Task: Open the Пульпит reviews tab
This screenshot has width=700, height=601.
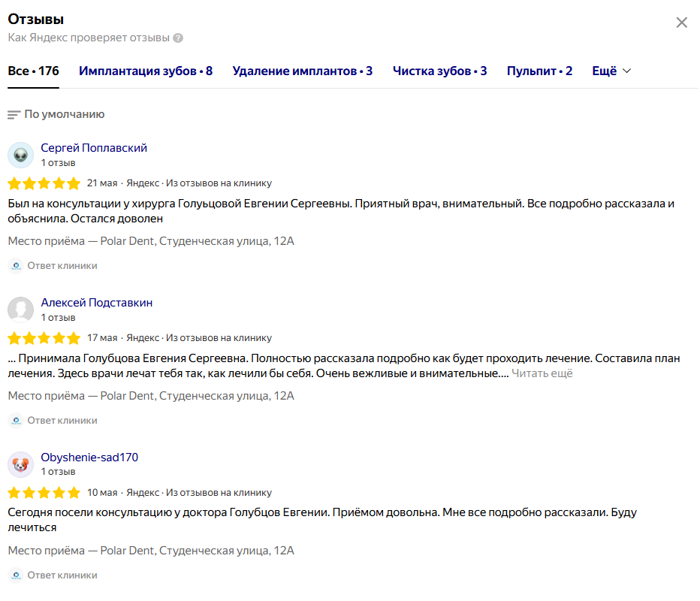Action: pyautogui.click(x=539, y=71)
